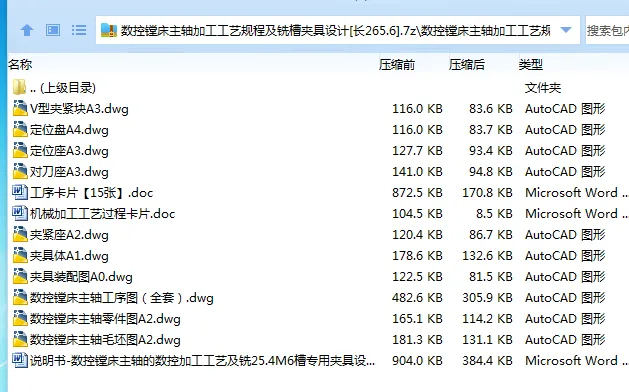
Task: Select file 夹具装配图A0.dwg
Action: [81, 277]
